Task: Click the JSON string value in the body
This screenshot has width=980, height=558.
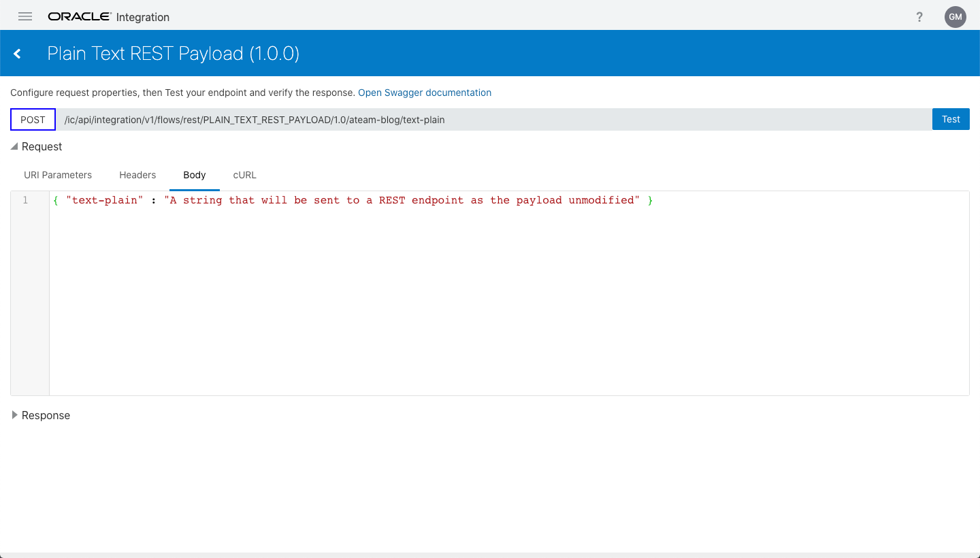Action: [x=402, y=200]
